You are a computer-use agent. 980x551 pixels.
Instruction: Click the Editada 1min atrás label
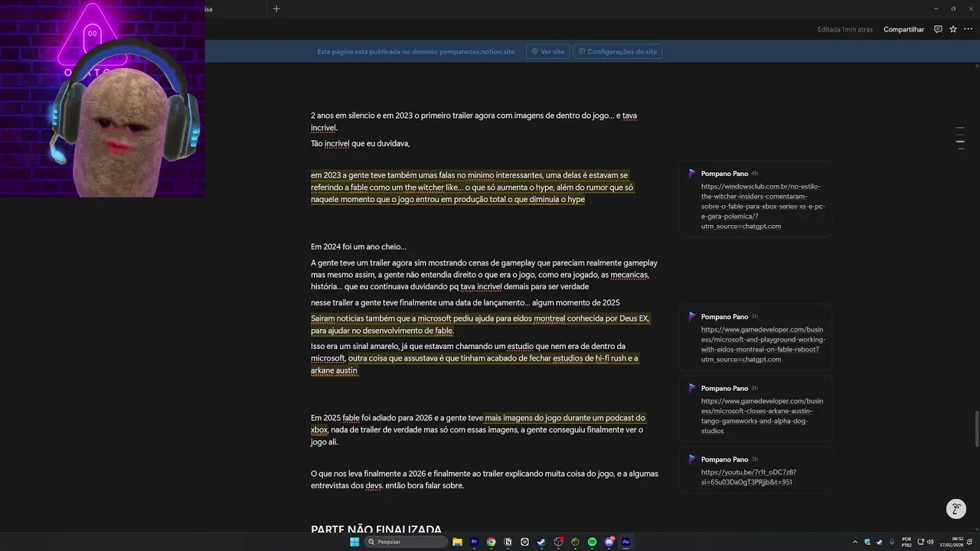[x=845, y=29]
